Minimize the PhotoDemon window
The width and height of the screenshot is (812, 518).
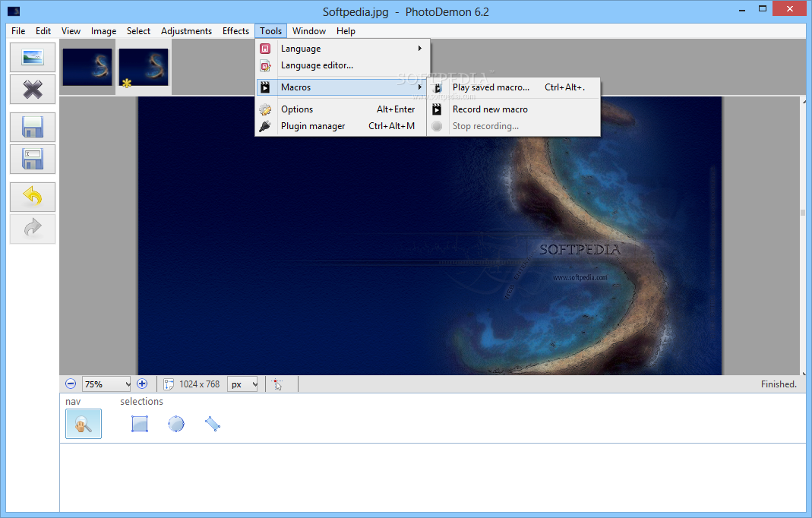[742, 9]
